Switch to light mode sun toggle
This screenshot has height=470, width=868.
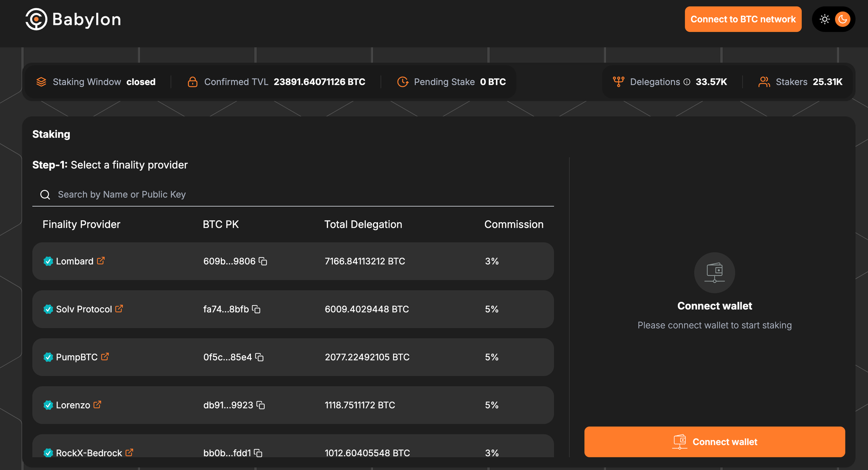tap(825, 19)
